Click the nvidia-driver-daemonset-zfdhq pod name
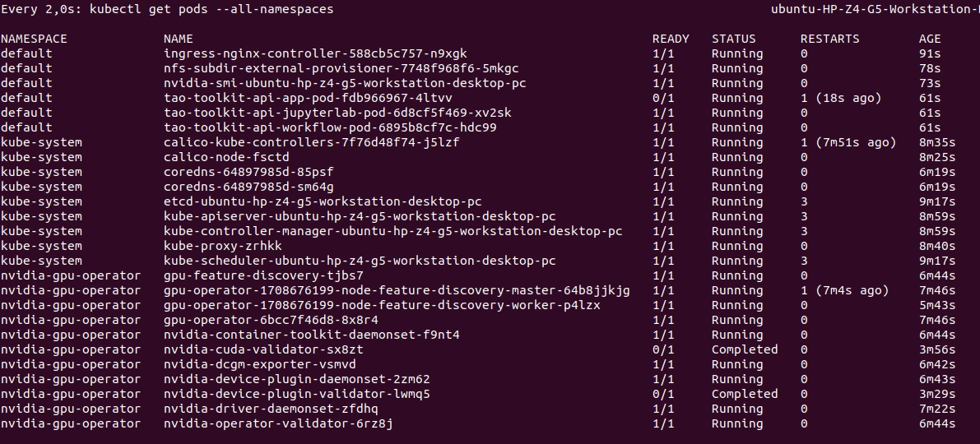The image size is (980, 444). (x=271, y=409)
